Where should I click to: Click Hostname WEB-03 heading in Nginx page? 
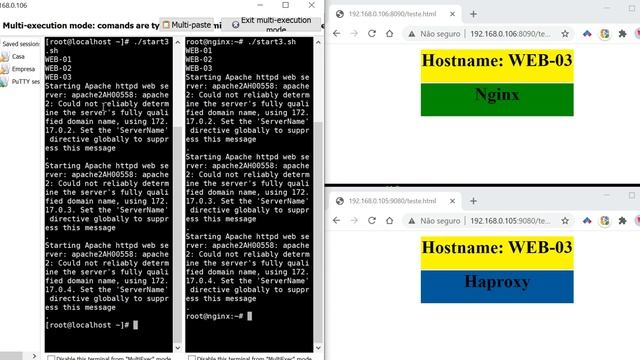497,60
